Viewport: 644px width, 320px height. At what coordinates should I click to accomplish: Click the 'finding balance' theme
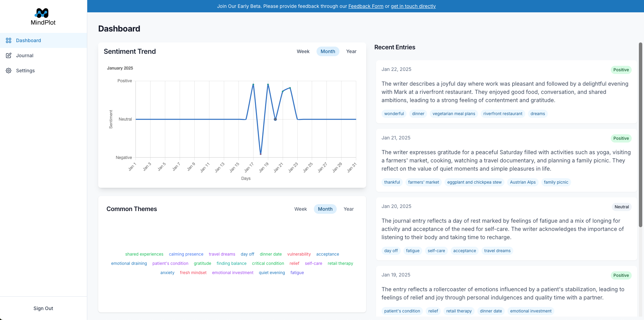tap(231, 263)
